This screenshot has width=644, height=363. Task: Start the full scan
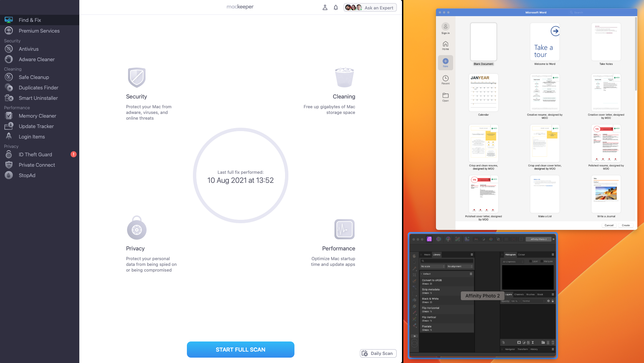[x=240, y=350]
